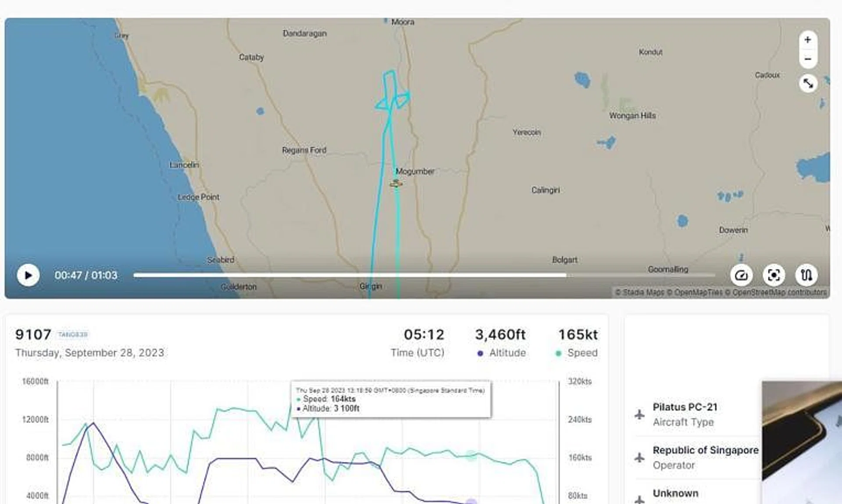Toggle the Speed series legend
842x504 pixels.
(x=577, y=353)
